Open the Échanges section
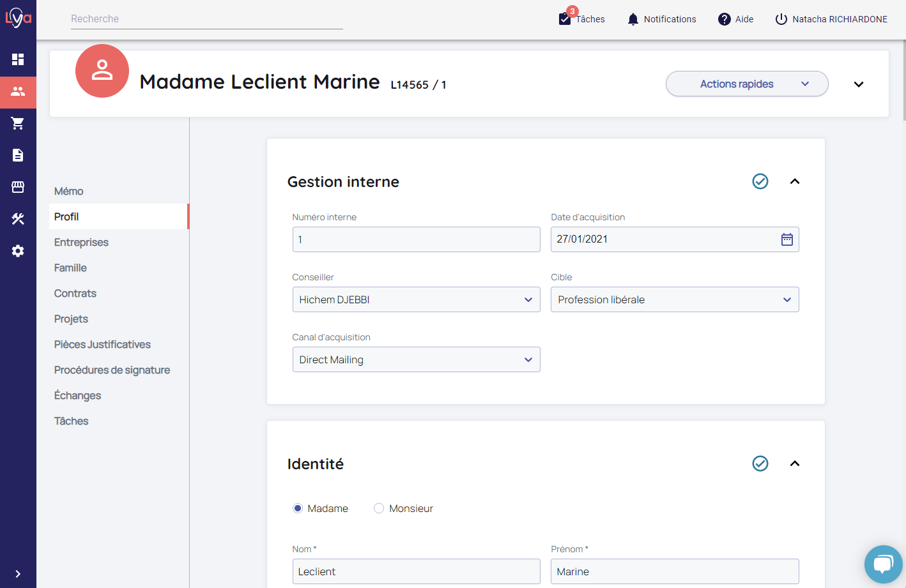906x588 pixels. click(77, 395)
